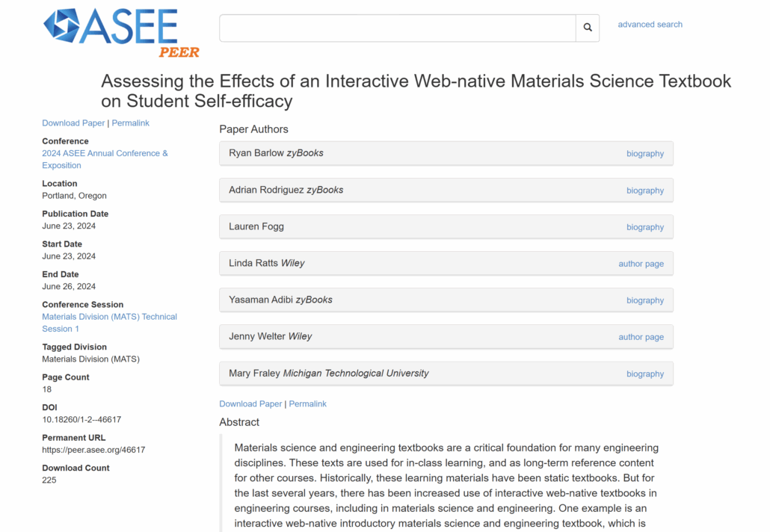Screen dimensions: 770x532
Task: Focus the search input field
Action: [397, 28]
